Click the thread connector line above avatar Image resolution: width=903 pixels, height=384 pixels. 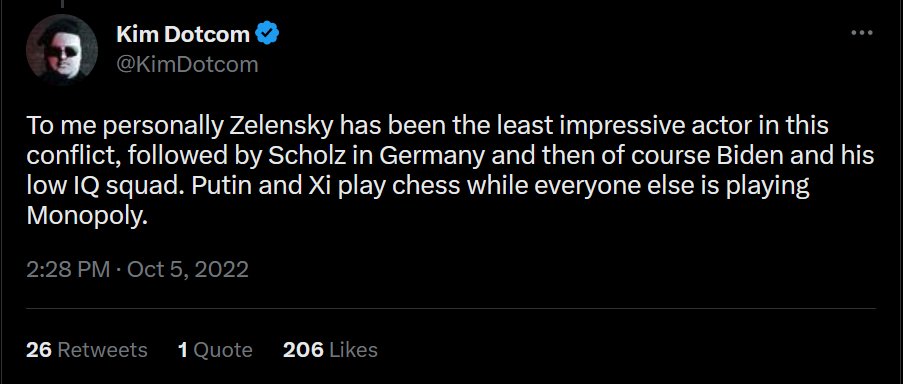point(62,4)
